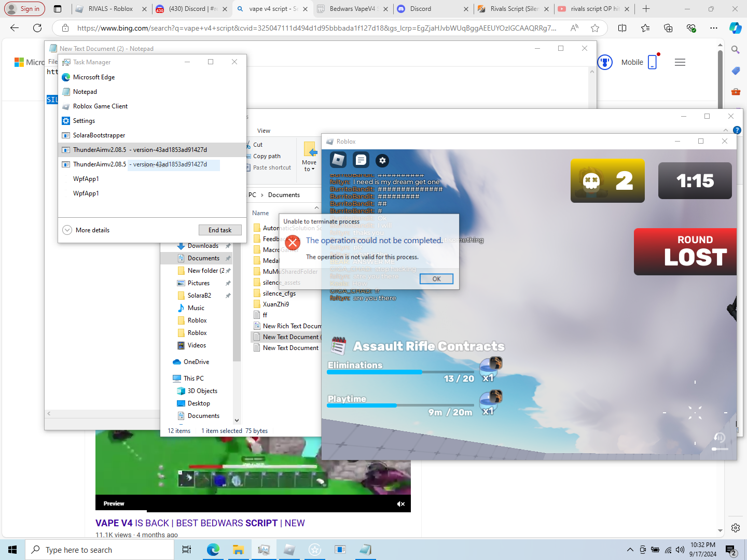Switch to the (430) Discord browser tab

click(192, 9)
